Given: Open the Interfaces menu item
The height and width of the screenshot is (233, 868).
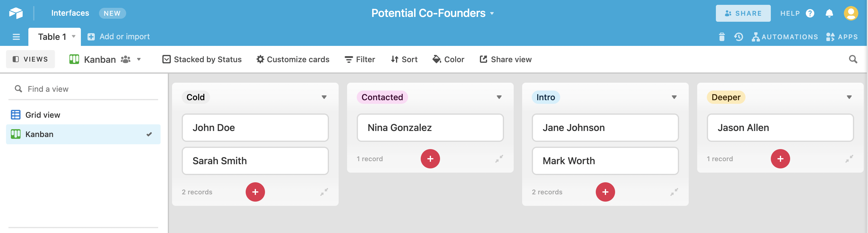Looking at the screenshot, I should click(70, 13).
